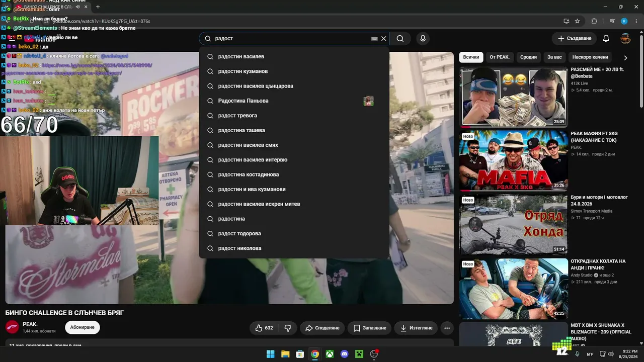Open the Chrome profile R avatar
This screenshot has width=644, height=362.
point(624,21)
